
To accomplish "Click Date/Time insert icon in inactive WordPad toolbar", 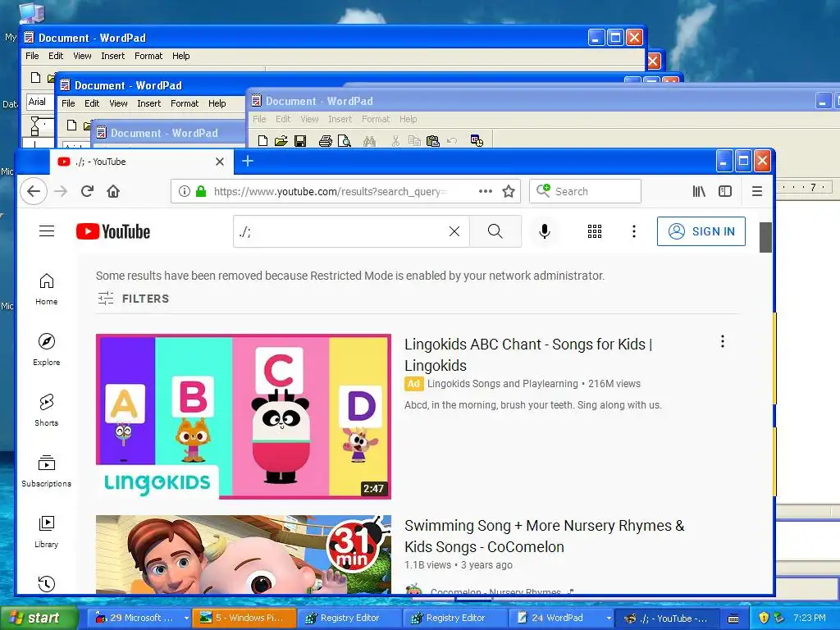I will tap(477, 141).
